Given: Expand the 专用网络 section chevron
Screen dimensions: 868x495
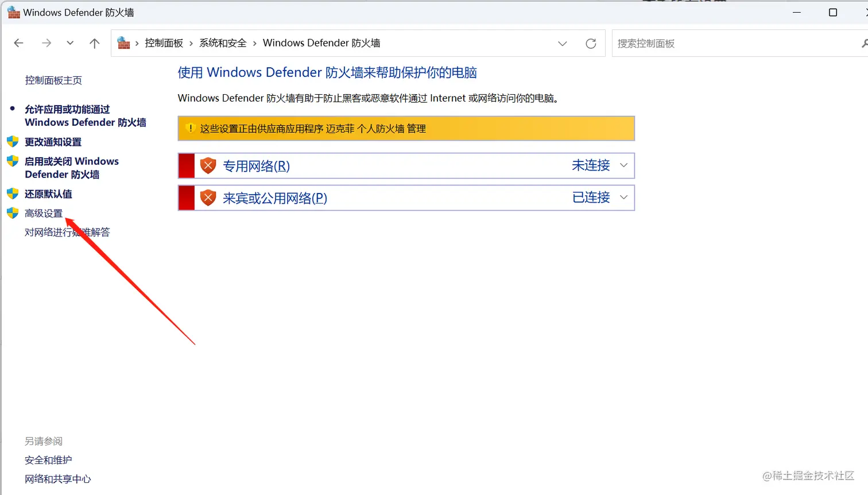Looking at the screenshot, I should click(623, 165).
